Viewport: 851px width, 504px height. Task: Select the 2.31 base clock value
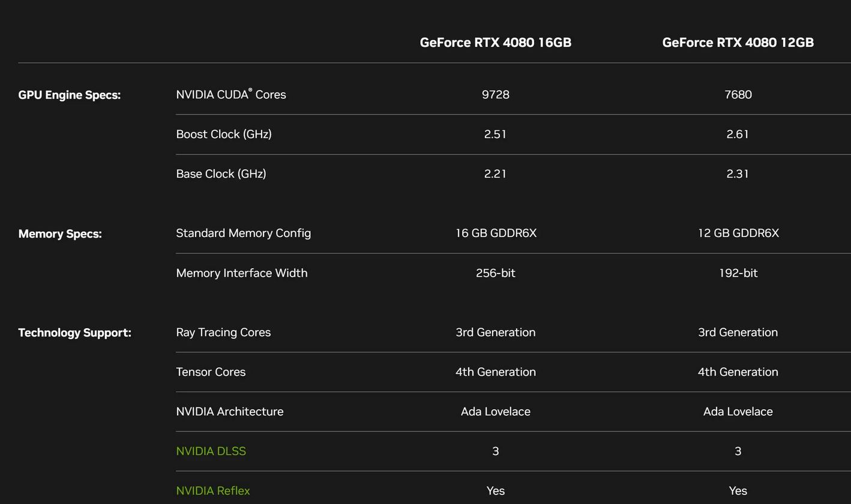(x=738, y=173)
